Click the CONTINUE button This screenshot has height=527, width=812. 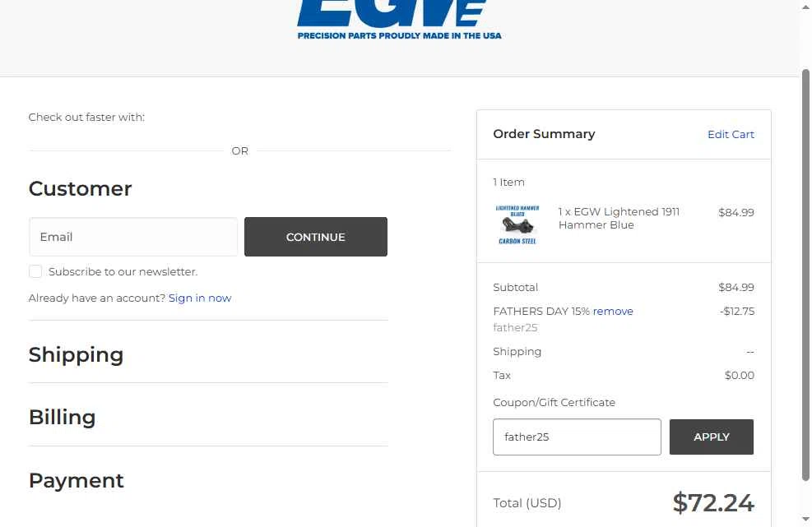(316, 237)
